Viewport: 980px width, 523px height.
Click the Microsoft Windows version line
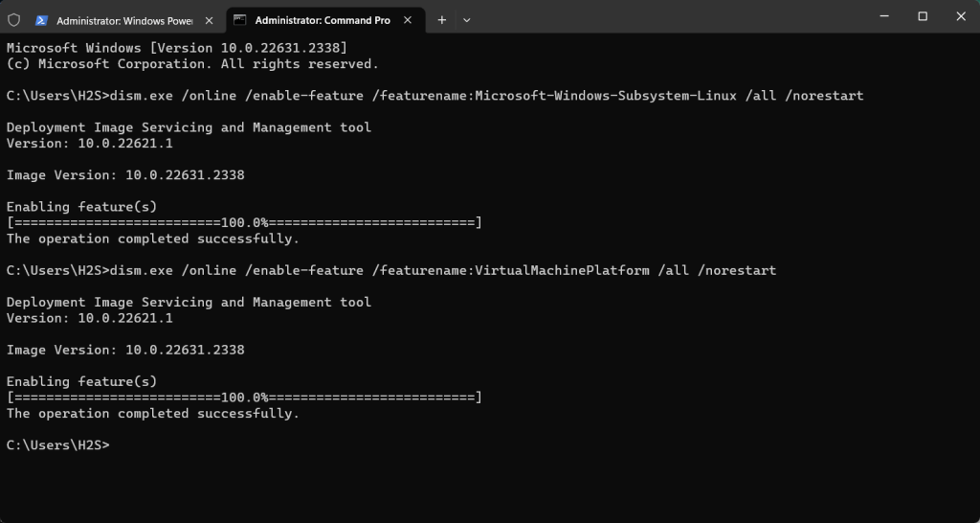click(177, 48)
